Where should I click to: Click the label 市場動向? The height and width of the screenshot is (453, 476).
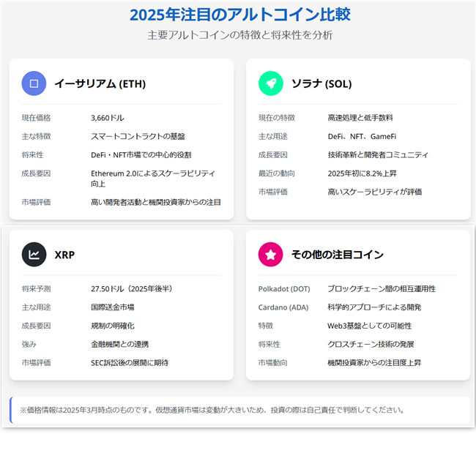pyautogui.click(x=273, y=362)
